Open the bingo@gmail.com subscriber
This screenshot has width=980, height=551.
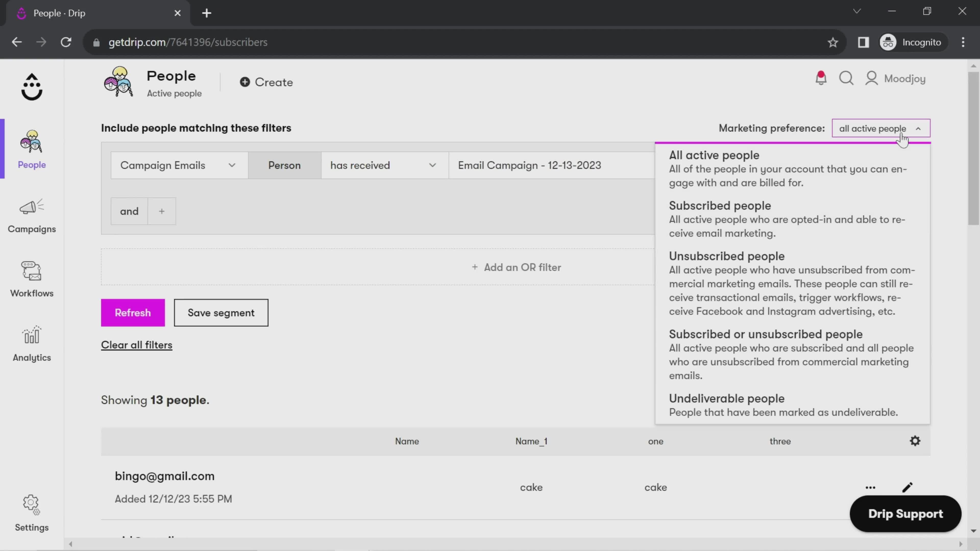coord(165,476)
